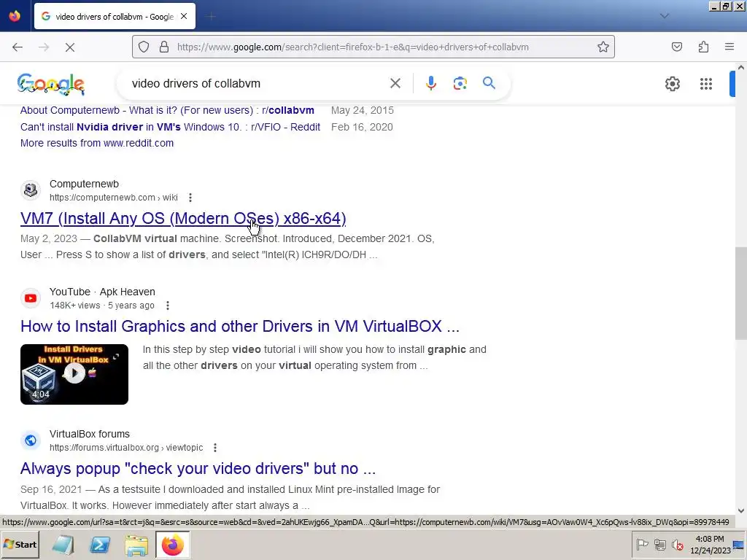Start a voice search with microphone
Screen dimensions: 747x560
[430, 83]
